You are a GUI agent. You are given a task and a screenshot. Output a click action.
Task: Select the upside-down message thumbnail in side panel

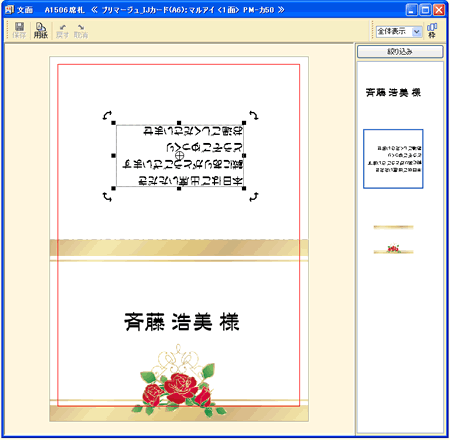[x=393, y=159]
